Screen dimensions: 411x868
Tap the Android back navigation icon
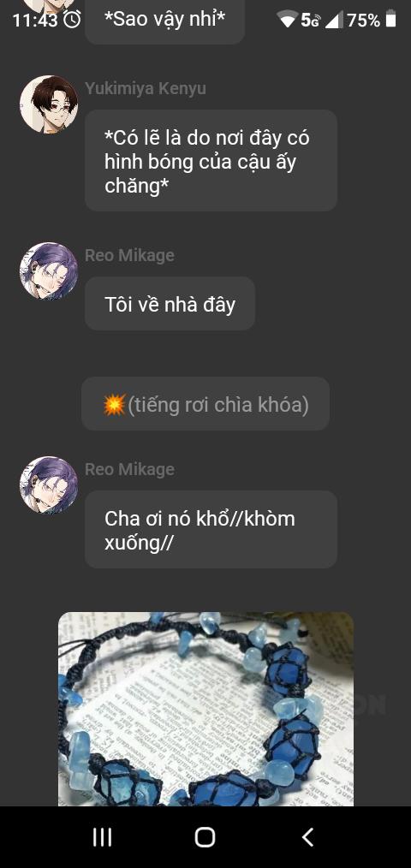pyautogui.click(x=308, y=837)
